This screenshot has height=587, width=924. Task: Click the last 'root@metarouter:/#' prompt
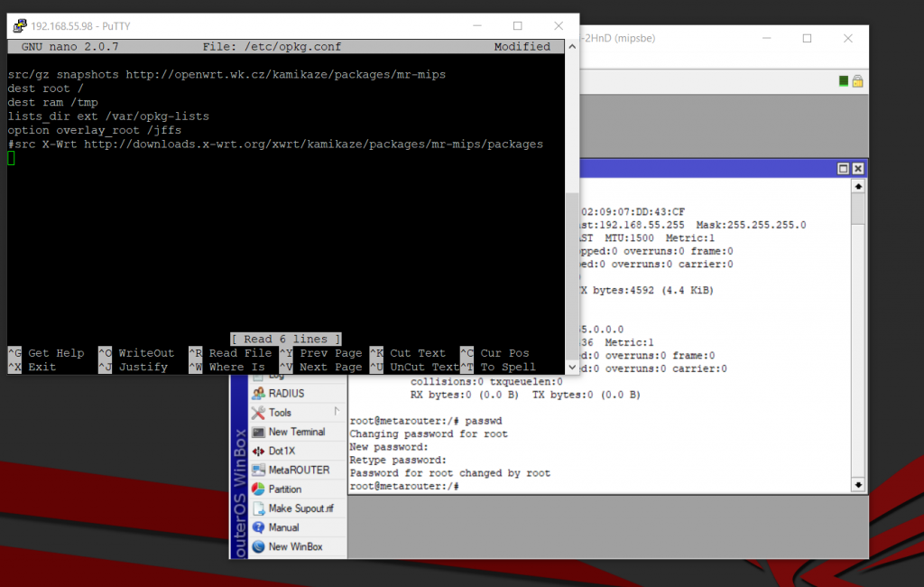pos(404,486)
